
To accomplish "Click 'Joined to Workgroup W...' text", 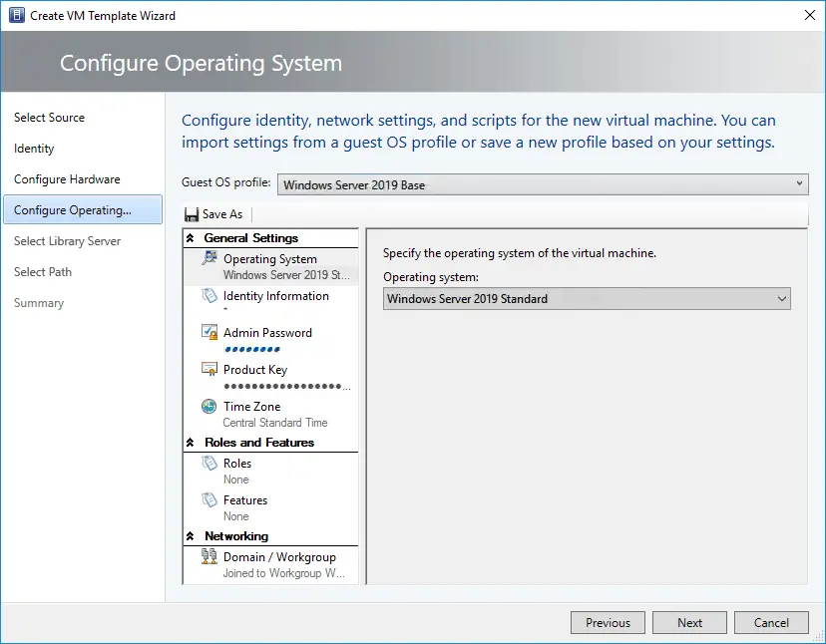I will pyautogui.click(x=284, y=573).
